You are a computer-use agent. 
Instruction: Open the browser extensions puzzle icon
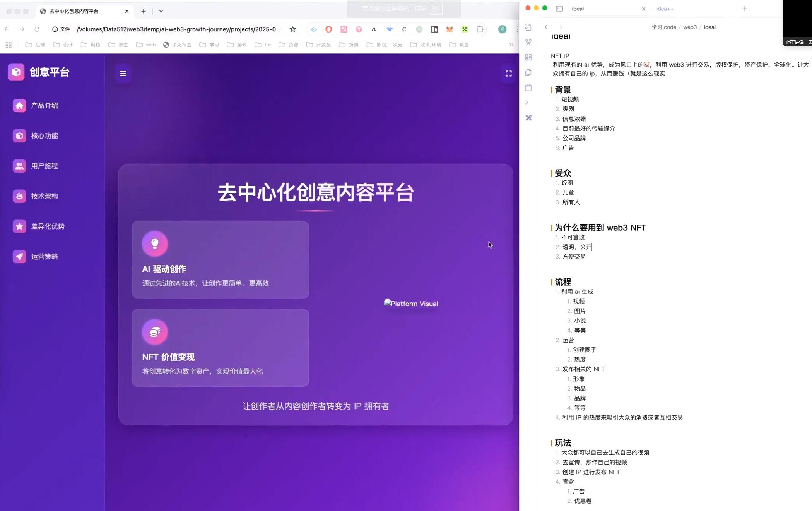(x=480, y=29)
